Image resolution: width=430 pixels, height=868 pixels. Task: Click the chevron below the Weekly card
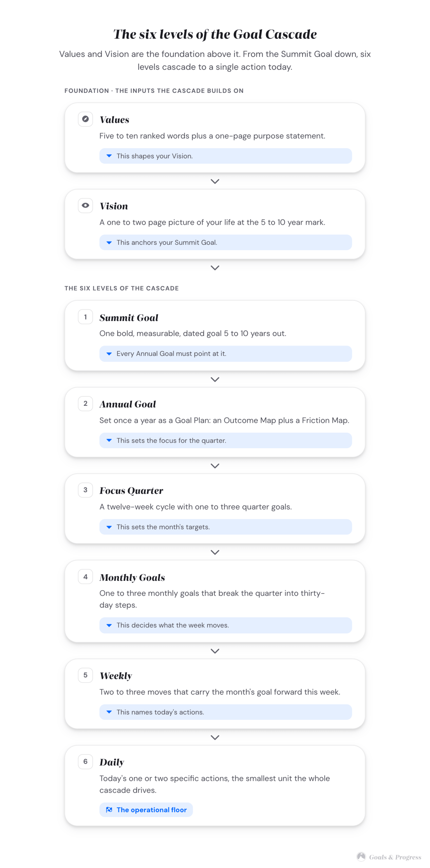pos(215,737)
